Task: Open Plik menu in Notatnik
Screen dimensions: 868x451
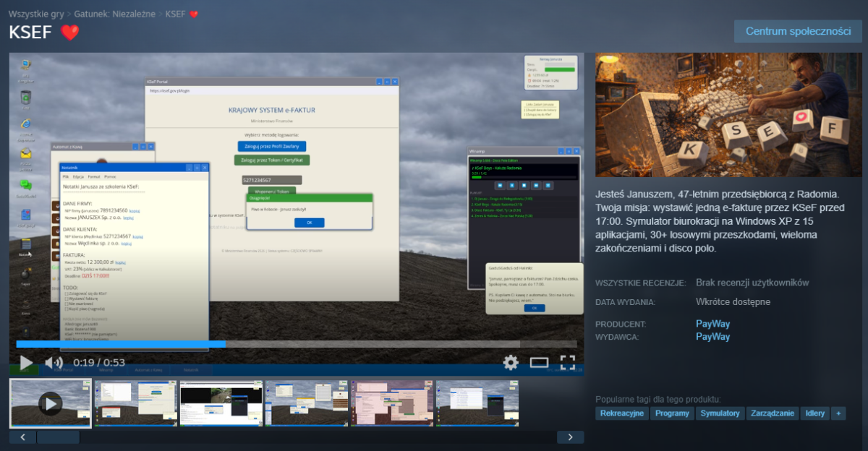Action: [65, 176]
